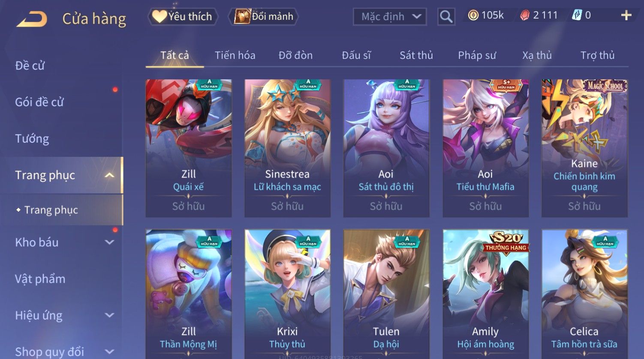Expand the Kho báu section
This screenshot has height=359, width=644.
pos(109,242)
